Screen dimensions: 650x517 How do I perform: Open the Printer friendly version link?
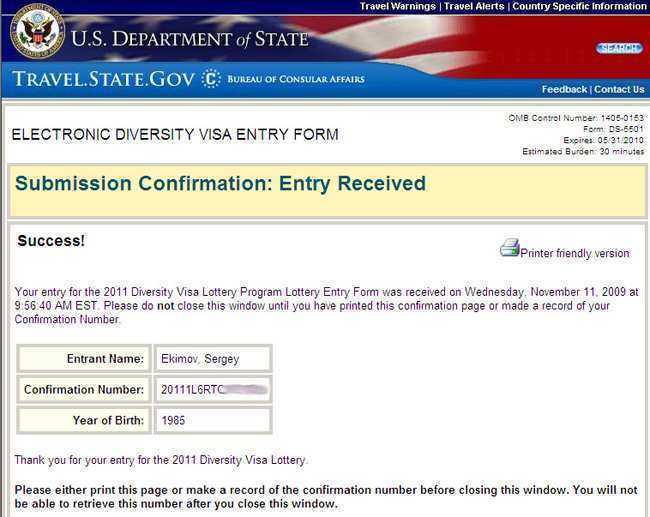click(575, 253)
